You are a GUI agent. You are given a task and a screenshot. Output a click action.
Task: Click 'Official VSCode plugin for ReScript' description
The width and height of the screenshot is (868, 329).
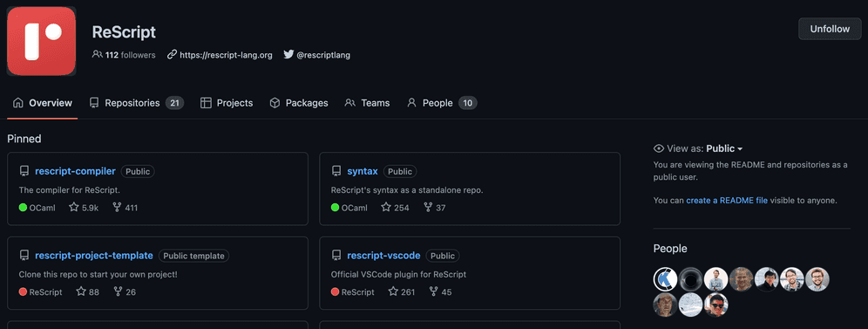point(398,274)
